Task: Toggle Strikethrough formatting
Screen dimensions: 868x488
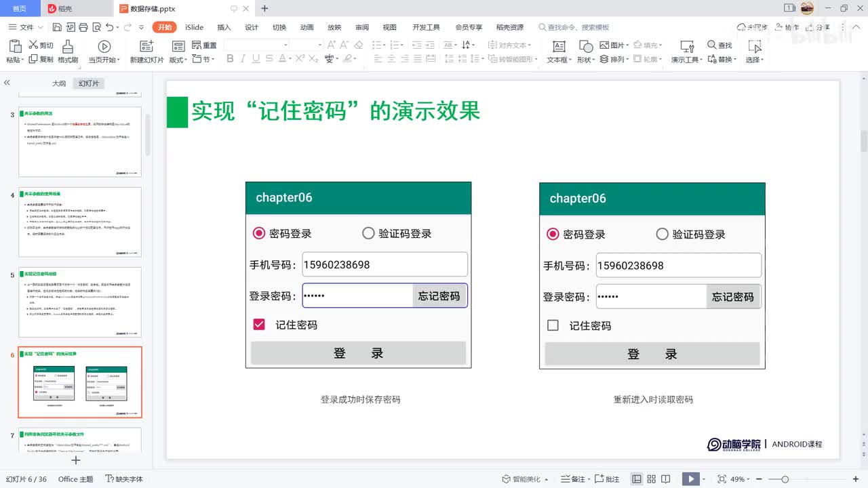Action: pos(269,59)
